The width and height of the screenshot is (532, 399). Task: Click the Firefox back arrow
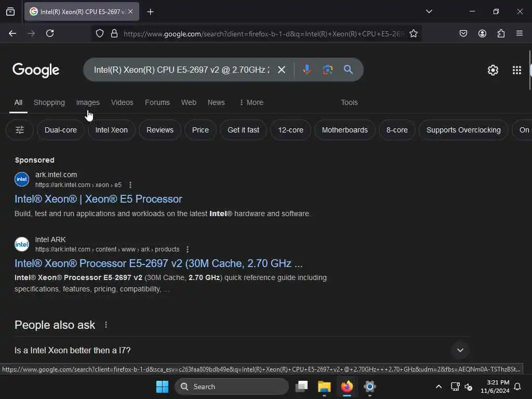(12, 33)
